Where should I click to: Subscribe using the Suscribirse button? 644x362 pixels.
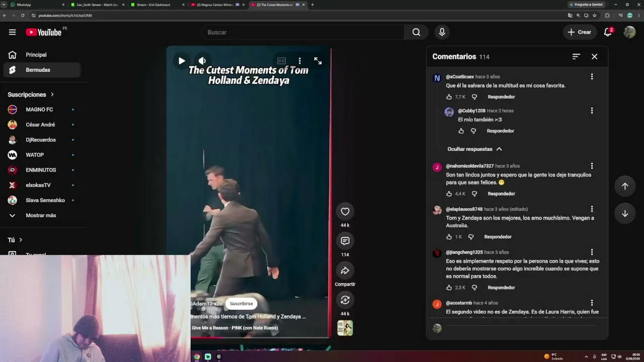click(x=242, y=304)
